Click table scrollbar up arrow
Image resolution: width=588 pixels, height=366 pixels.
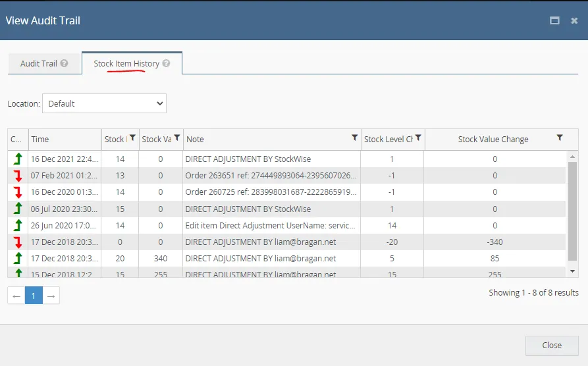click(572, 157)
